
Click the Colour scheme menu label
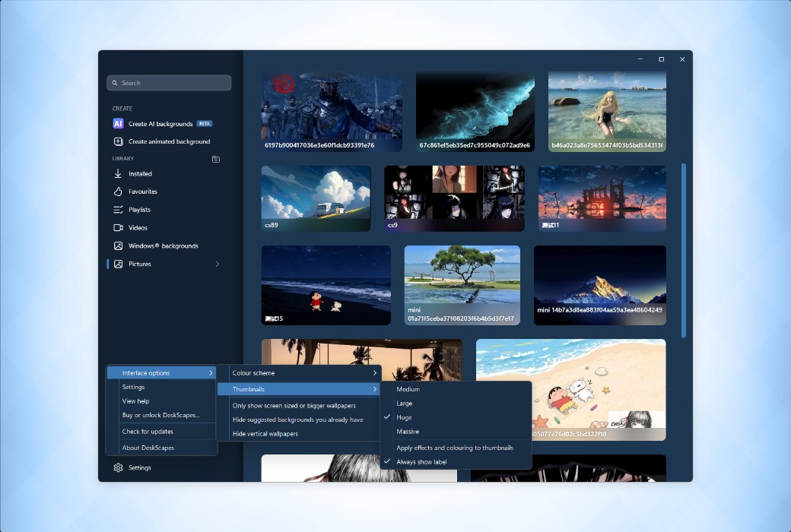[x=254, y=373]
